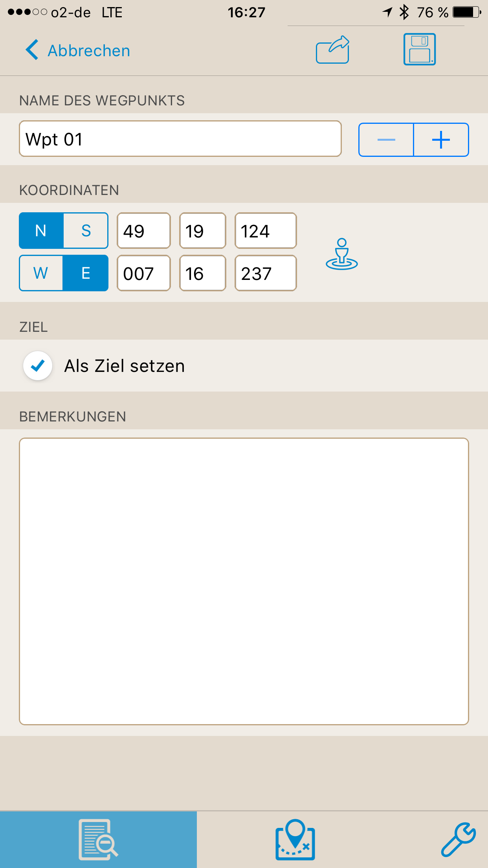Tap the back chevron arrow
Viewport: 488px width, 868px height.
point(32,50)
